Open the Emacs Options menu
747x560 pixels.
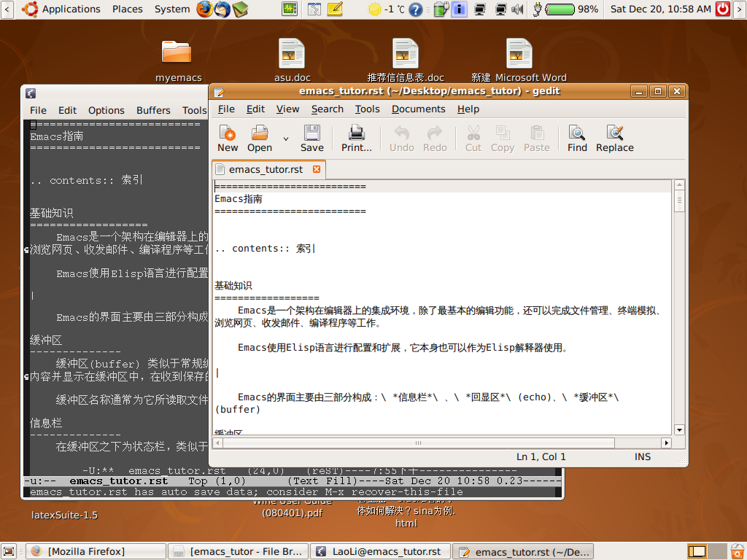pyautogui.click(x=107, y=111)
